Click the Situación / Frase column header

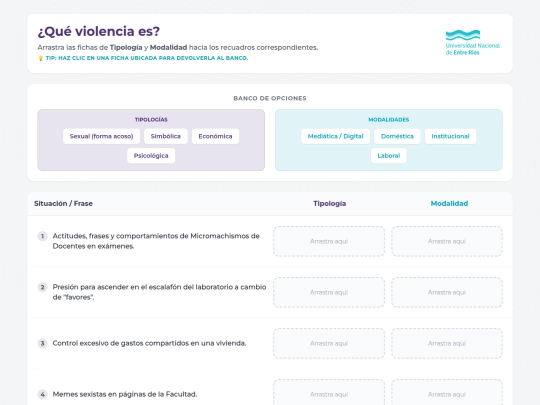63,204
